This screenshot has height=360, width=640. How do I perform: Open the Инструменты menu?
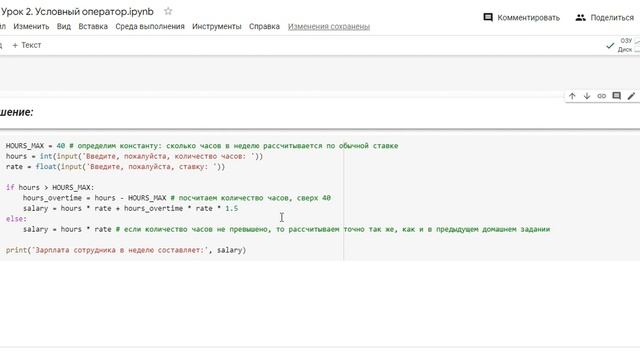point(217,27)
